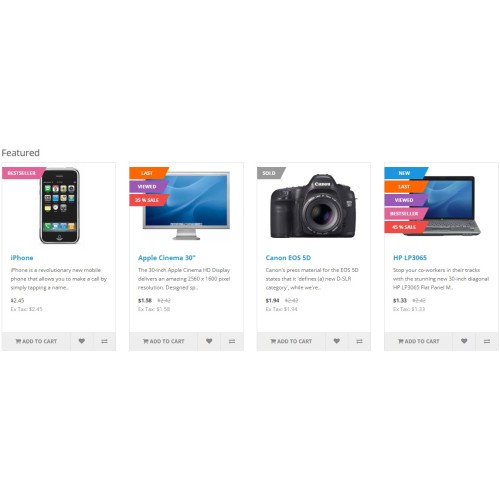Add Canon EOS 5D to cart
500x500 pixels.
click(x=291, y=341)
